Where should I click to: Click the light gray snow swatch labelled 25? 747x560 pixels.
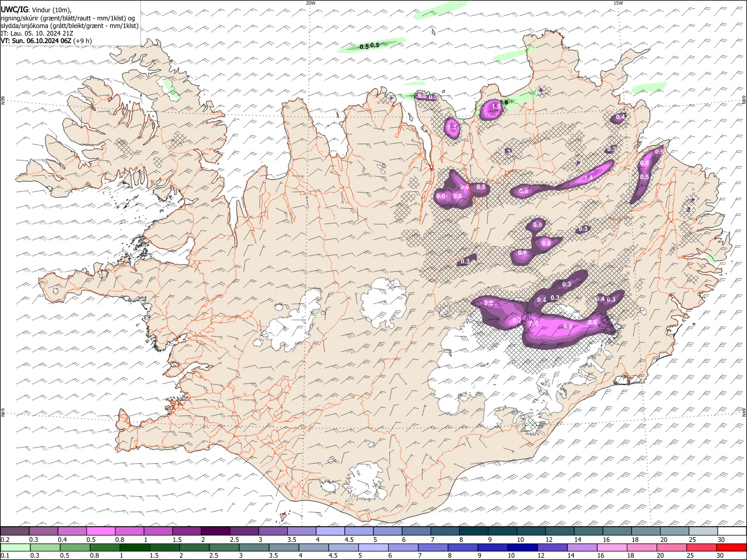click(703, 531)
